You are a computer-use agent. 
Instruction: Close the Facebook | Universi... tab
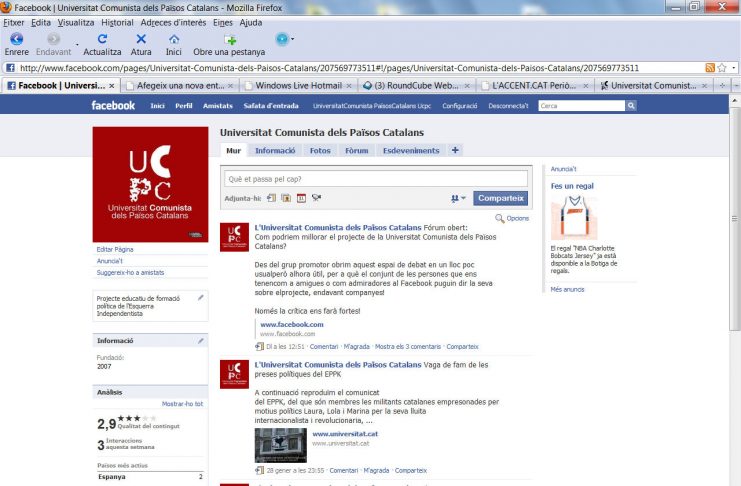click(x=112, y=86)
